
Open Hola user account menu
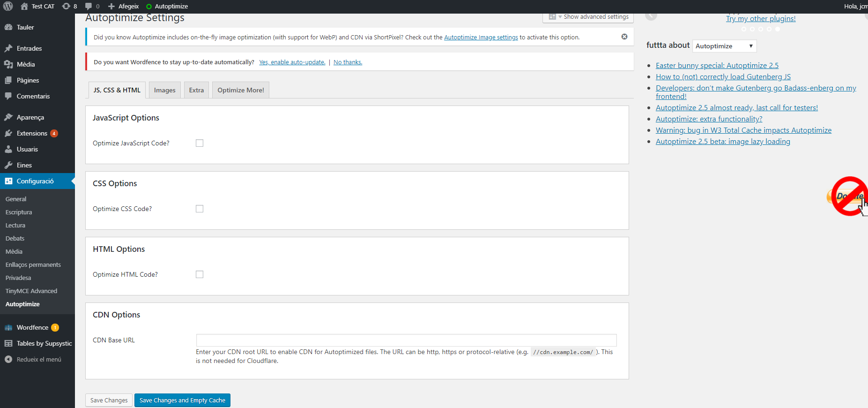pos(856,6)
